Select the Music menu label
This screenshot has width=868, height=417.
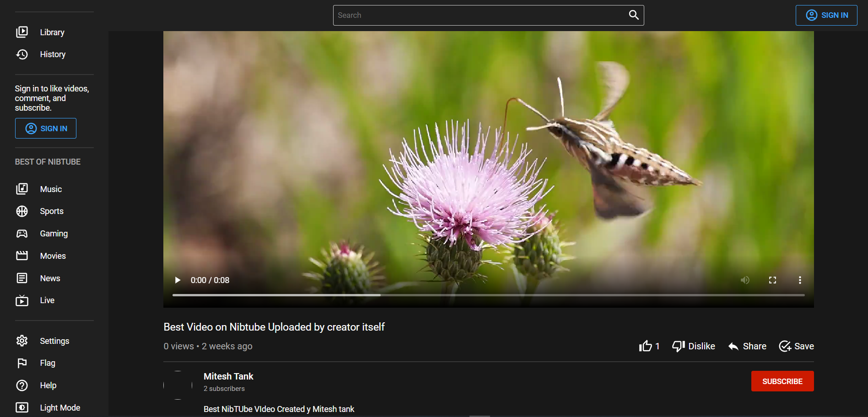[51, 189]
